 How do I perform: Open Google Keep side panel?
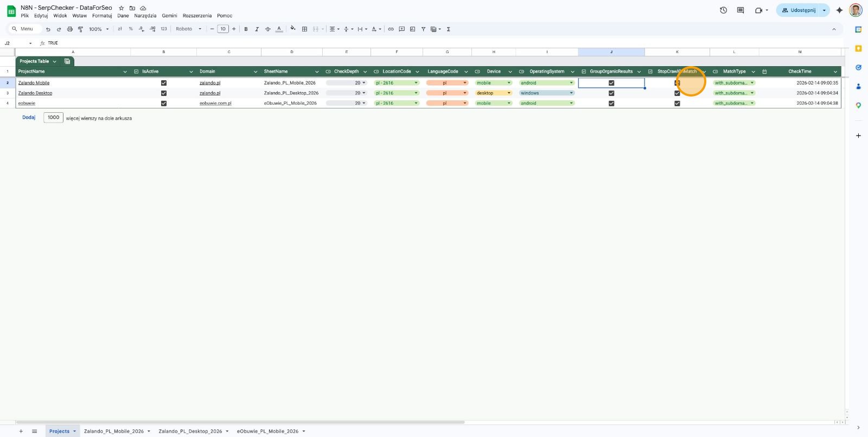[858, 48]
